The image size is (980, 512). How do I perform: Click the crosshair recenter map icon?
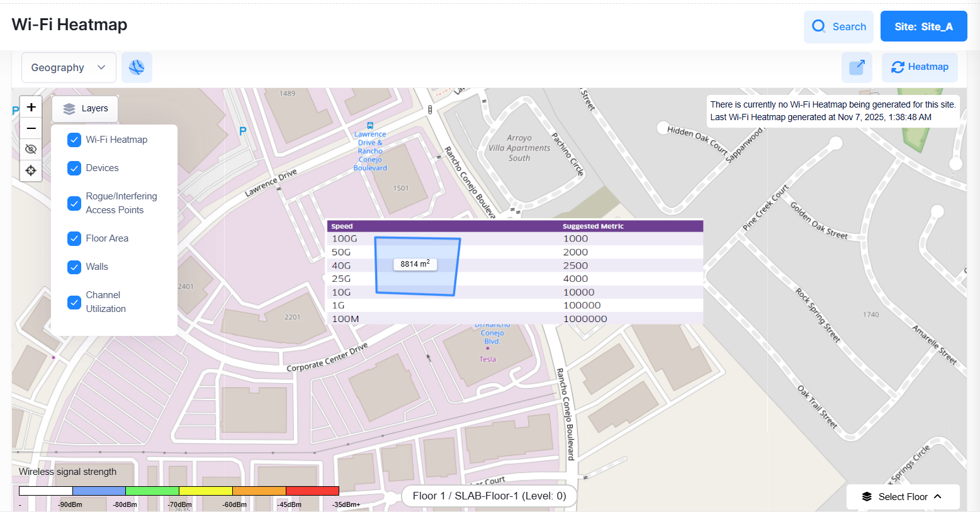(x=31, y=170)
